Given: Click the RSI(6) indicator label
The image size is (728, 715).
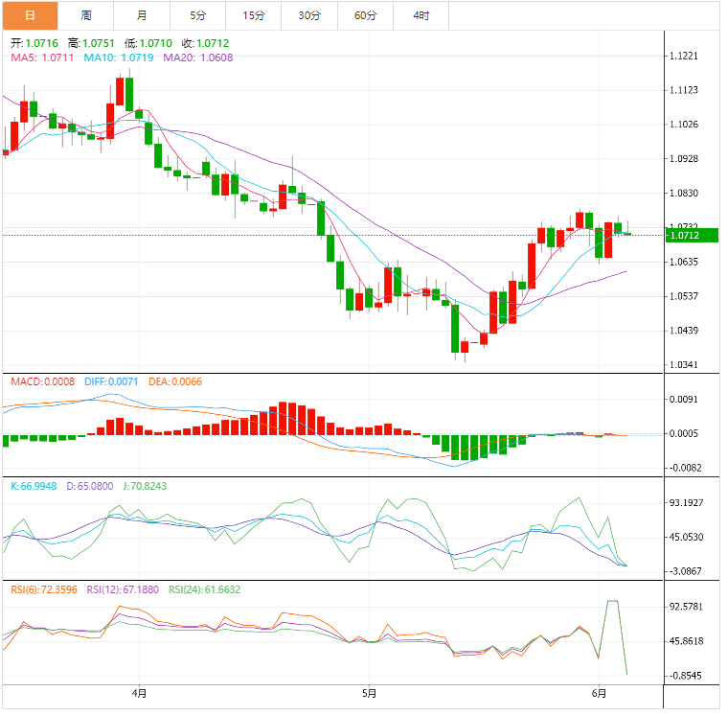Looking at the screenshot, I should (x=44, y=589).
